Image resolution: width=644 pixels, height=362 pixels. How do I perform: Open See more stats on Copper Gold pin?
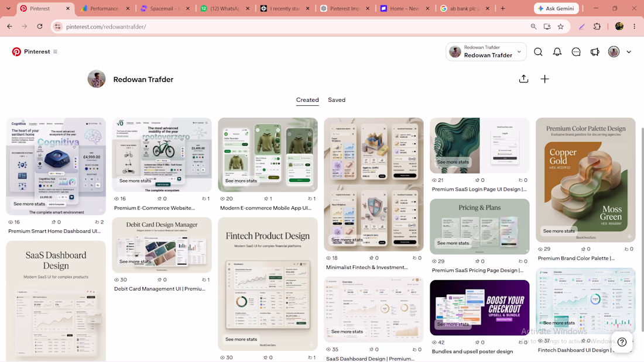[x=559, y=231]
